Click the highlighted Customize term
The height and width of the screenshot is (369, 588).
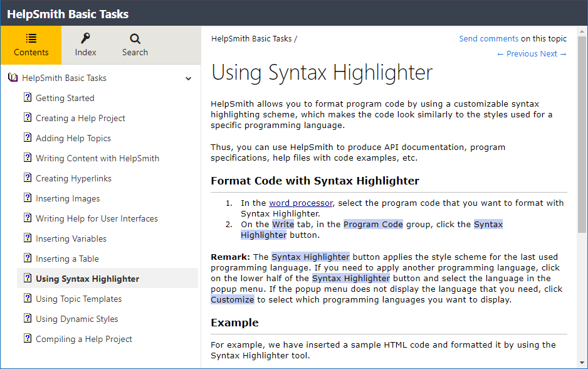pyautogui.click(x=233, y=299)
